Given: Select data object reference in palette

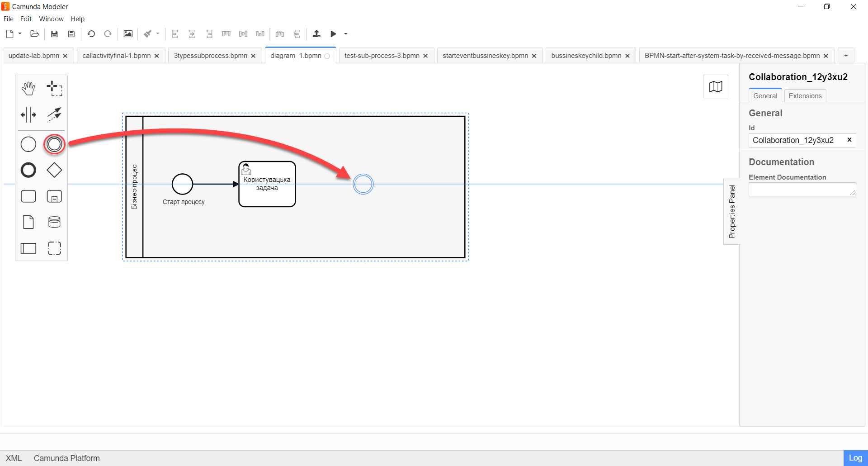Looking at the screenshot, I should click(x=28, y=222).
